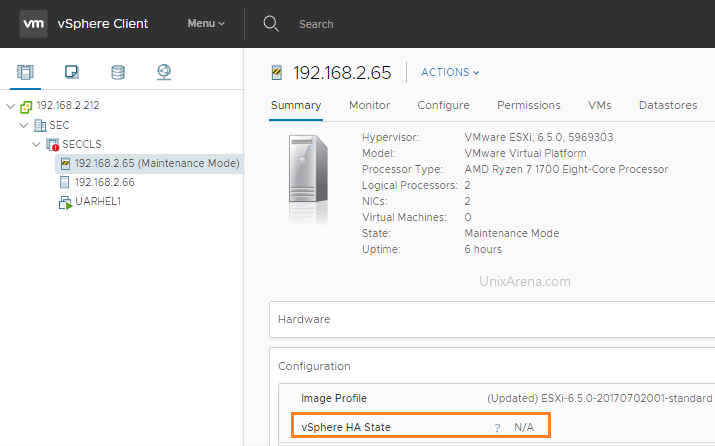This screenshot has width=715, height=446.
Task: Select 192.168.2.212 in the inventory tree
Action: [x=67, y=105]
